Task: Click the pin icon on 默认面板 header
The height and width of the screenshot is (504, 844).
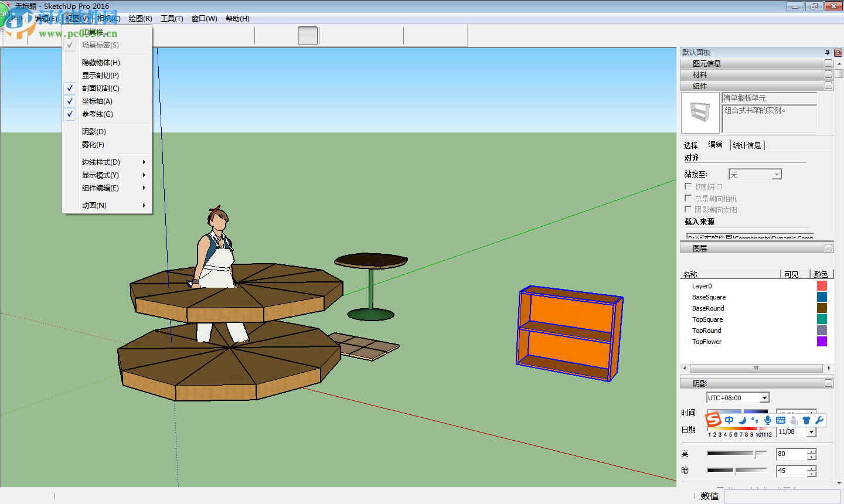Action: [828, 52]
